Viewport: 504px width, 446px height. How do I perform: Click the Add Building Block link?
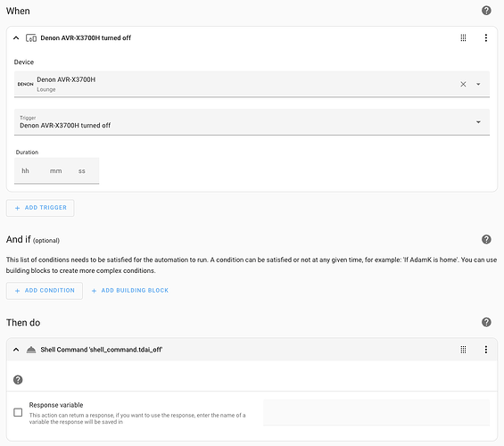[130, 291]
